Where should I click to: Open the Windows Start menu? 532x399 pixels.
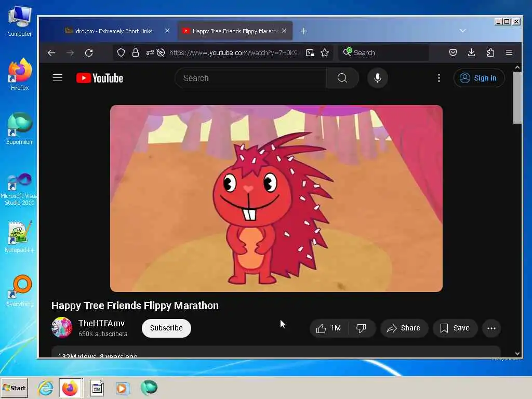pos(14,388)
